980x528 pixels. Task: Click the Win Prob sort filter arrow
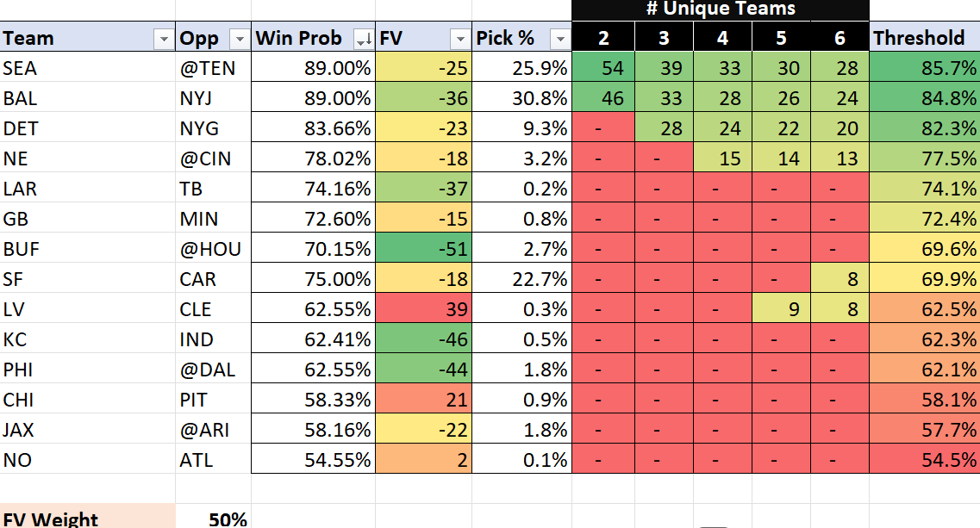click(x=363, y=39)
